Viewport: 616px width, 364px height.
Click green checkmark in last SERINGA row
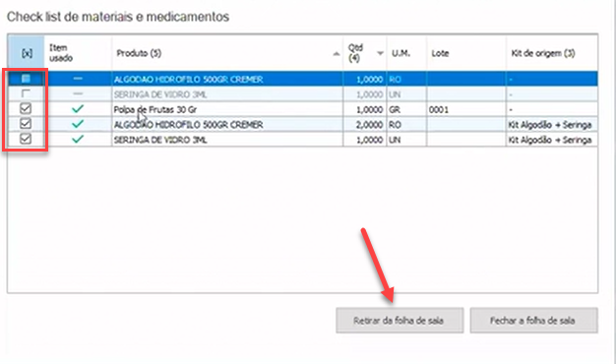pos(78,139)
